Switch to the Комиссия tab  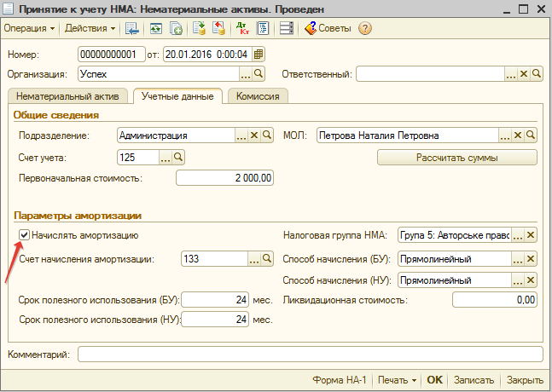pyautogui.click(x=257, y=96)
